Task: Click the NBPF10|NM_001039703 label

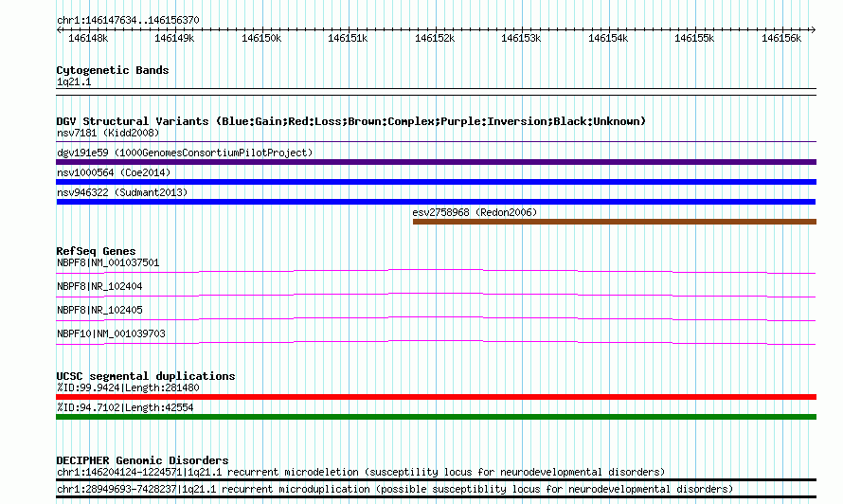Action: (111, 333)
